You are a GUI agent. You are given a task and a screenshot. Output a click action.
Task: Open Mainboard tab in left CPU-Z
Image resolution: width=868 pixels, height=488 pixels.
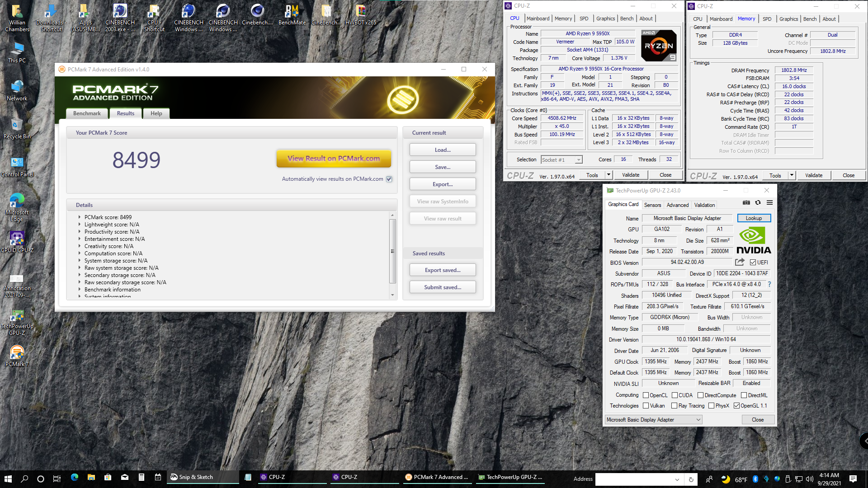[x=538, y=19]
